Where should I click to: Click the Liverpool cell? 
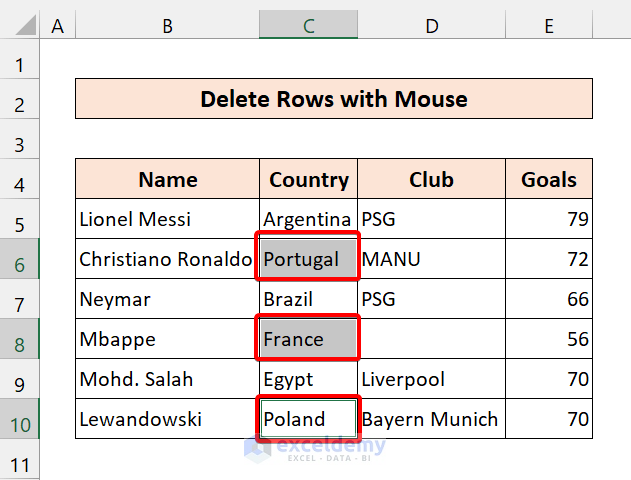click(x=431, y=379)
